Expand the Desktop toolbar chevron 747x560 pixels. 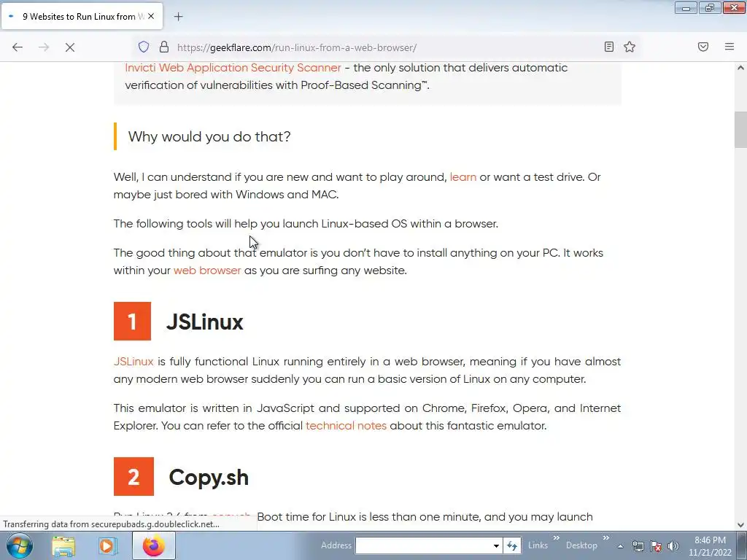pyautogui.click(x=606, y=538)
